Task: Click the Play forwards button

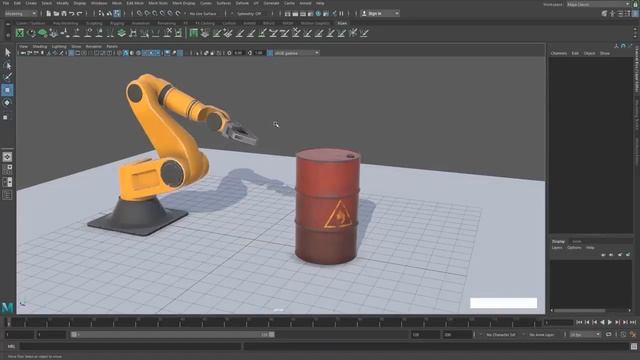Action: [x=610, y=322]
